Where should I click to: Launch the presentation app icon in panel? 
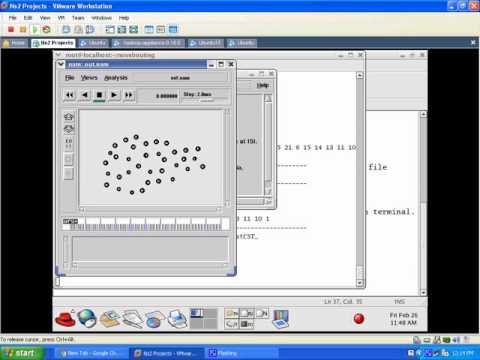coord(155,319)
